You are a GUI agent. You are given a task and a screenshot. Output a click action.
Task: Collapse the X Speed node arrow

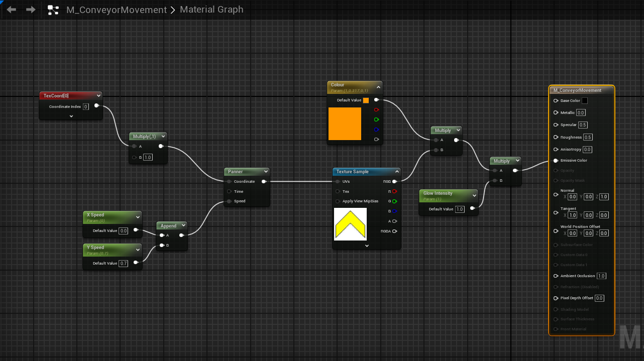coord(138,217)
